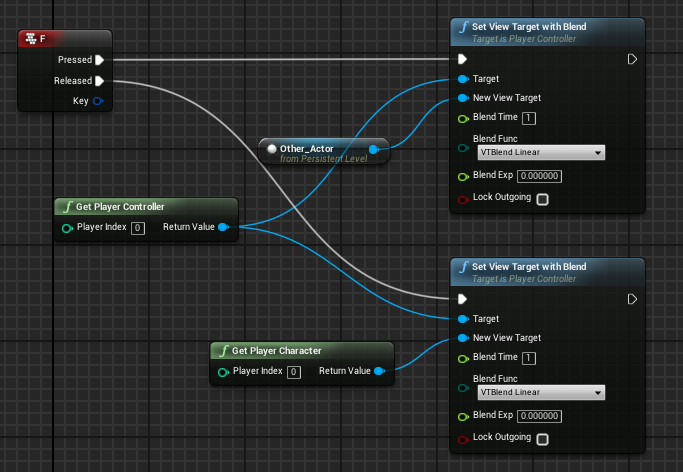Click upper node's Blend Time value field
This screenshot has height=472, width=683.
pos(529,118)
